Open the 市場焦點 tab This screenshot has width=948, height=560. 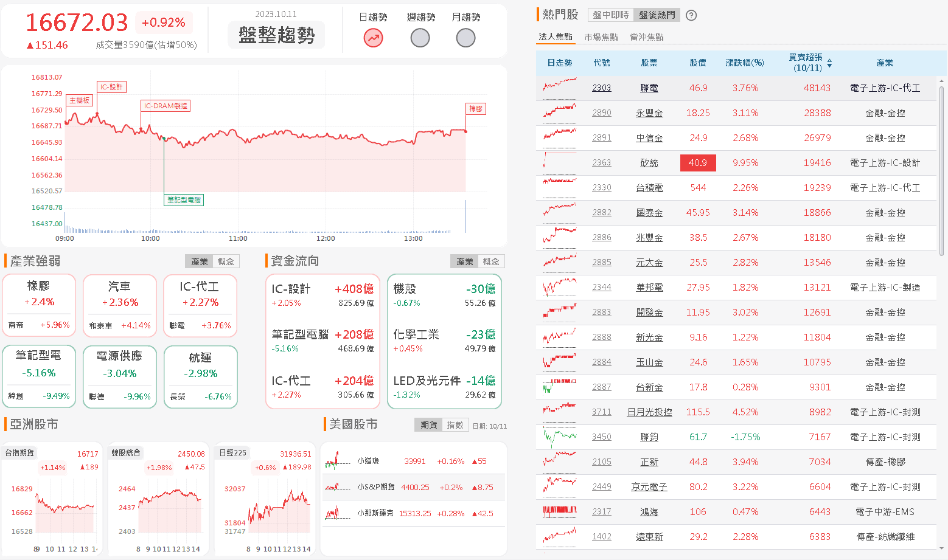(601, 37)
